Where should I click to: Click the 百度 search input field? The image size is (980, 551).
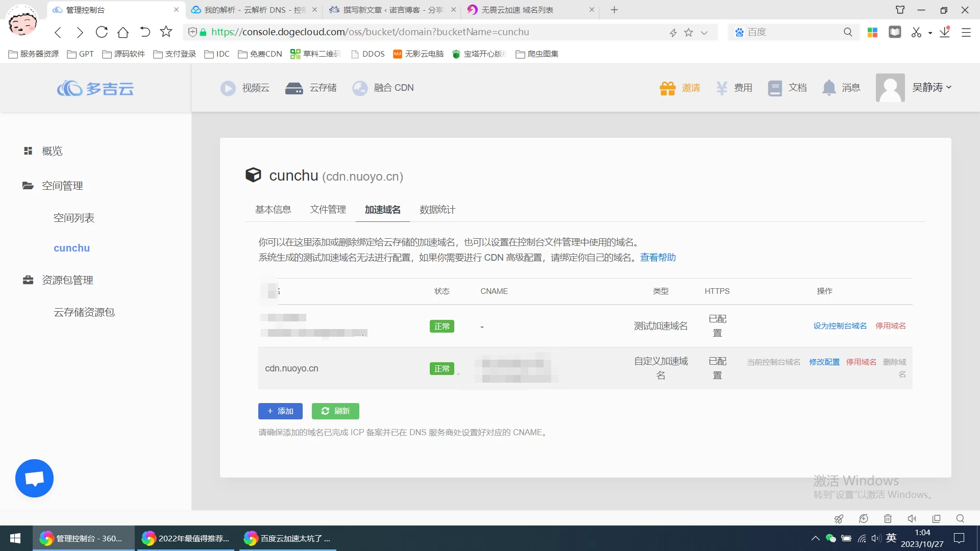(x=791, y=32)
